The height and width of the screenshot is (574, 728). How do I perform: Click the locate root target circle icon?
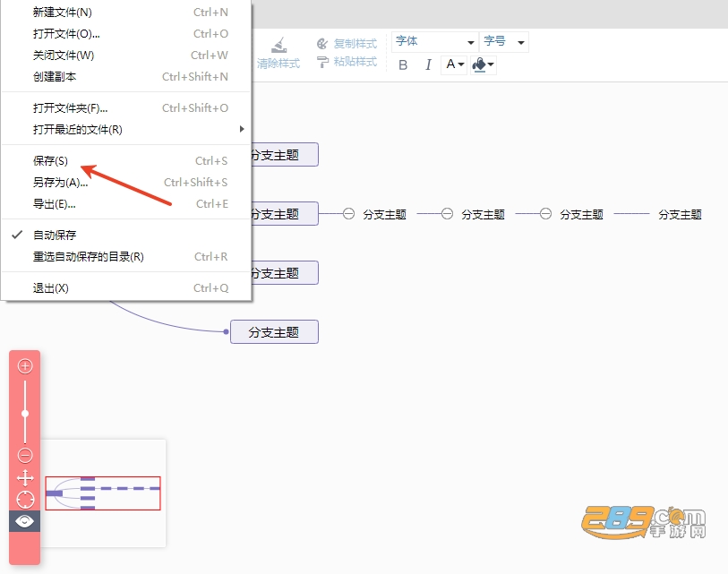[25, 500]
